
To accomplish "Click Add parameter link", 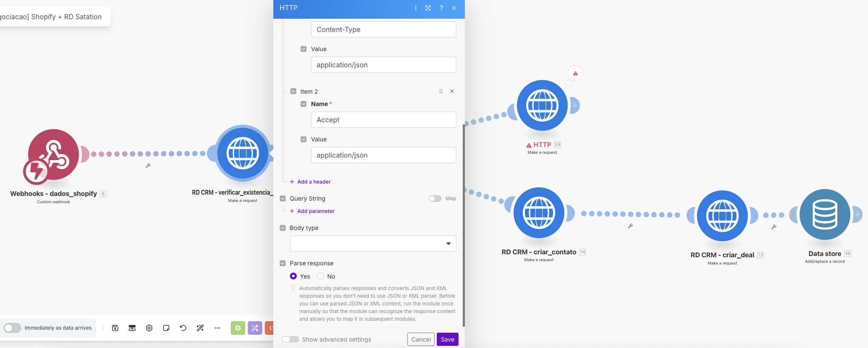I will [x=312, y=211].
